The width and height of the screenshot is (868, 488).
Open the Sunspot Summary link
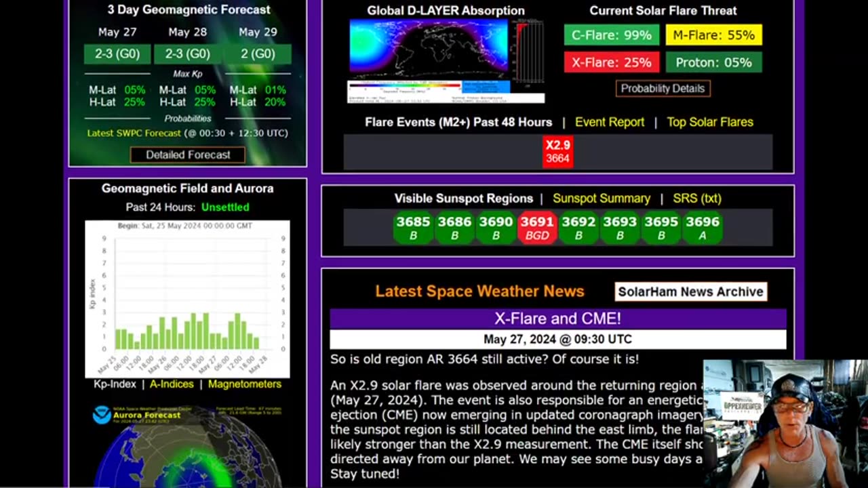coord(601,199)
